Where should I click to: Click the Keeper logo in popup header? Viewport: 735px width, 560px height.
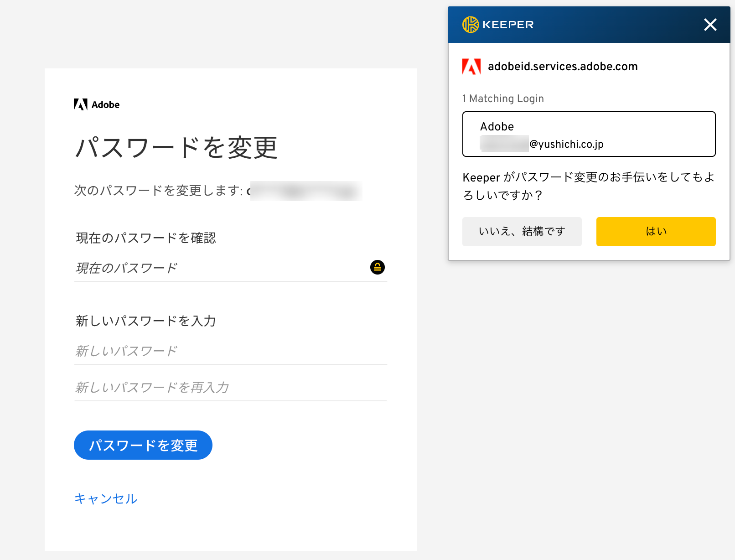click(x=471, y=25)
